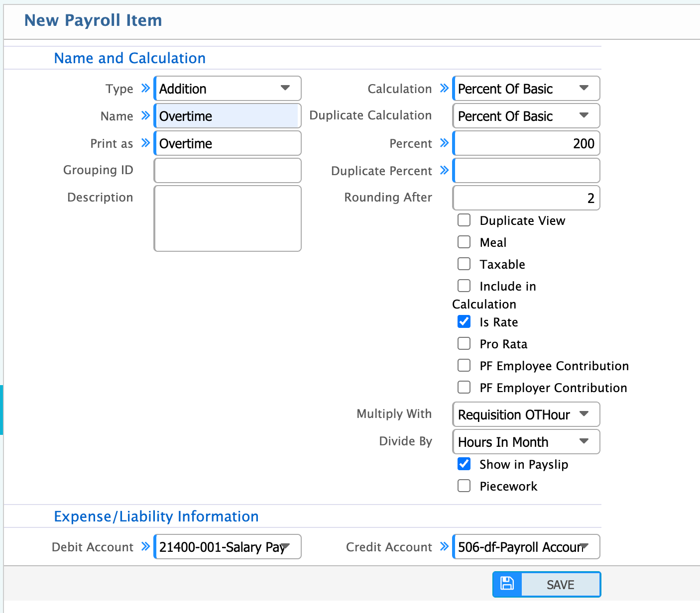
Task: Click the chevron beside Duplicate Percent
Action: point(444,170)
